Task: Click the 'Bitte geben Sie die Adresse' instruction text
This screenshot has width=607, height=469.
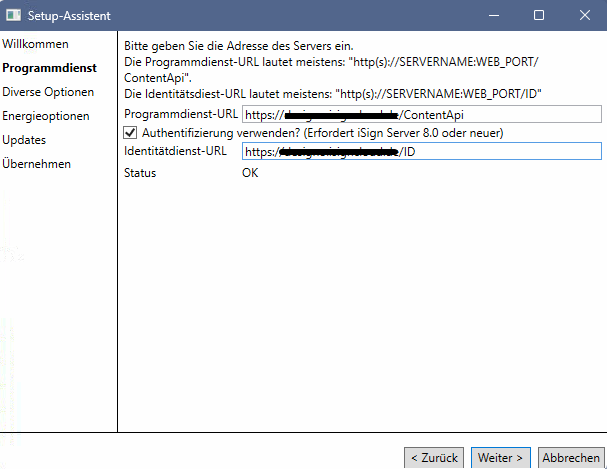Action: tap(238, 46)
